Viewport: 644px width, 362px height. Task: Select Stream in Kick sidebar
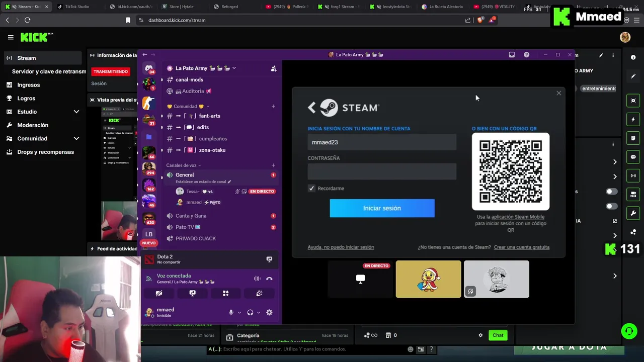tap(42, 58)
